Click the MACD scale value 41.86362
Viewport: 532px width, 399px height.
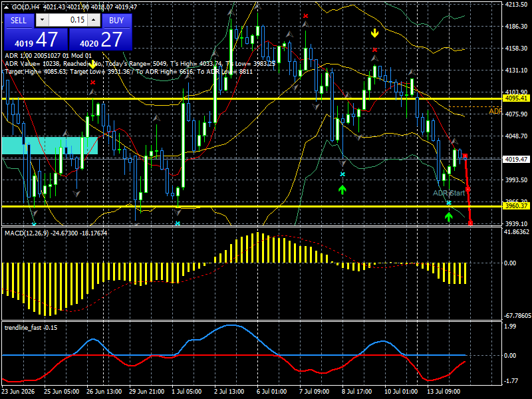(517, 232)
